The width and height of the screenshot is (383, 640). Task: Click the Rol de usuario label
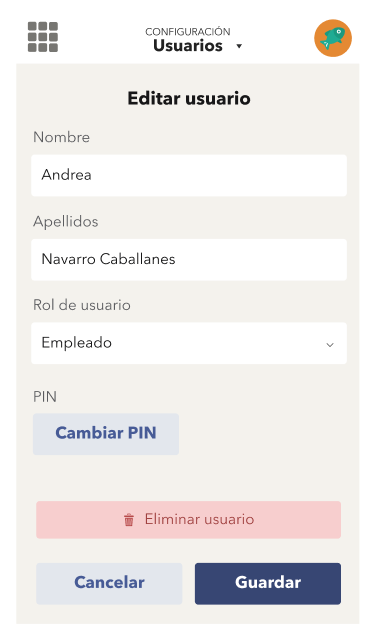click(82, 305)
